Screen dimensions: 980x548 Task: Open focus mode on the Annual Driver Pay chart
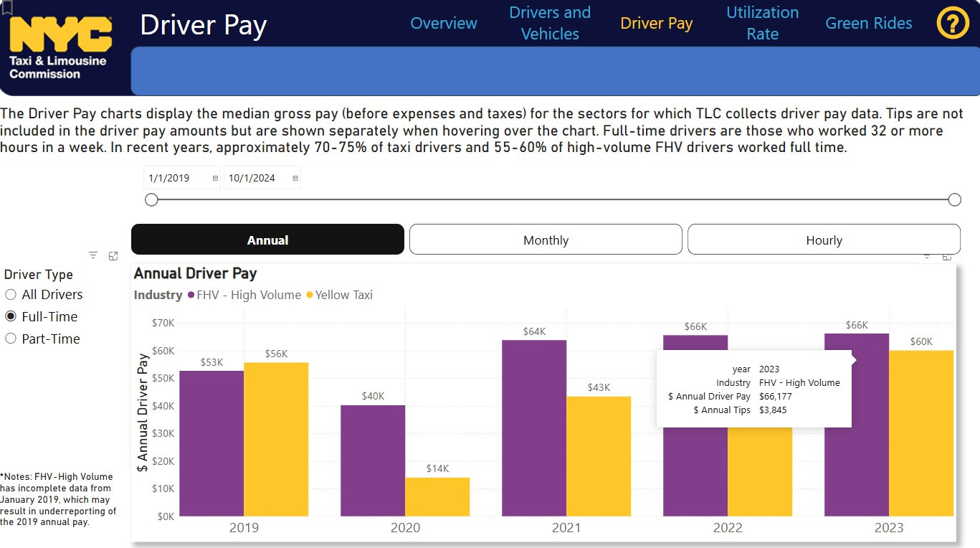[x=947, y=256]
